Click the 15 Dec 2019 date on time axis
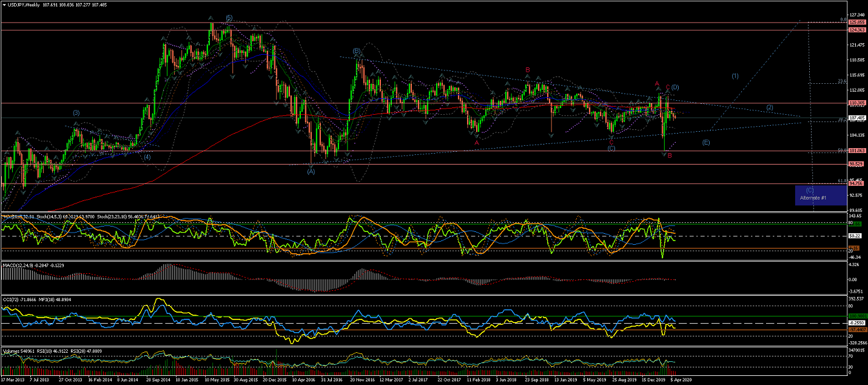 pos(654,380)
